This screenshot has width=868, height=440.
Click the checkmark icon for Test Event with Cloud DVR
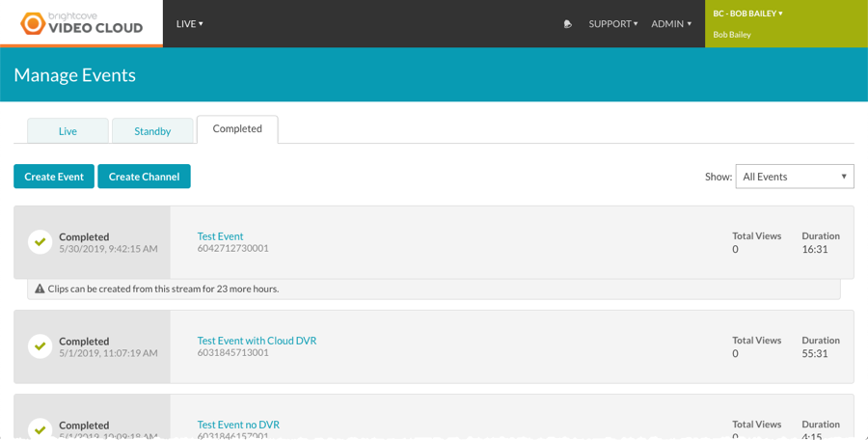click(x=40, y=346)
